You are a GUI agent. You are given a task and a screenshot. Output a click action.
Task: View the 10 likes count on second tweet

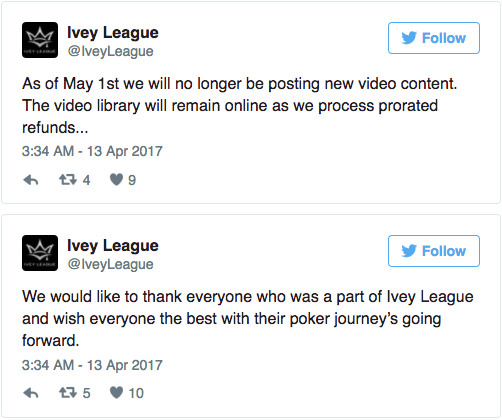[x=136, y=393]
